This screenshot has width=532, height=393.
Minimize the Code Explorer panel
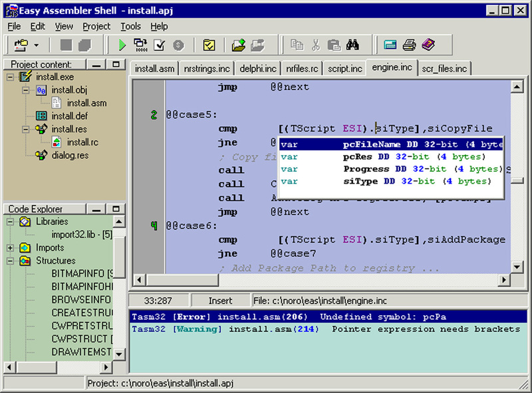[96, 209]
